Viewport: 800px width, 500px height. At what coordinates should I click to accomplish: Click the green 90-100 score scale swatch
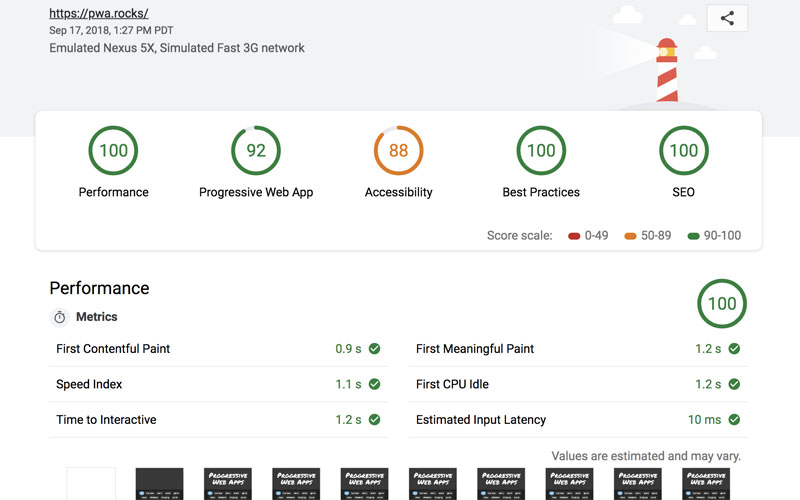click(693, 236)
